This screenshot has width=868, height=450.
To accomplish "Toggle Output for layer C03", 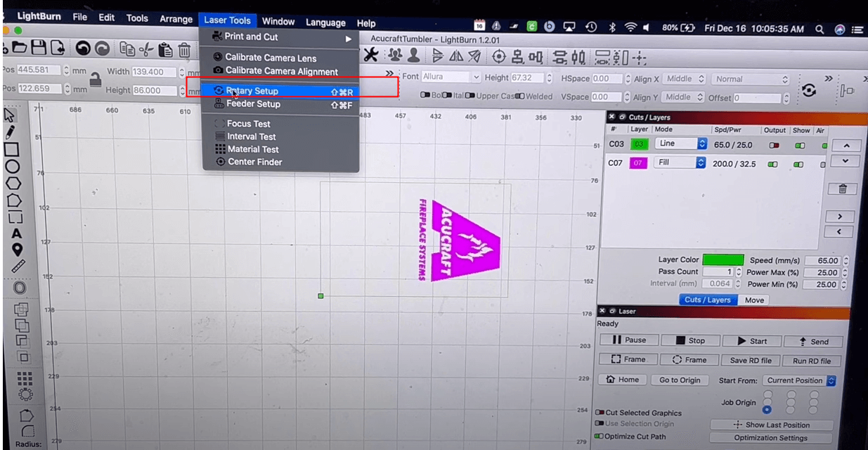I will pyautogui.click(x=774, y=145).
